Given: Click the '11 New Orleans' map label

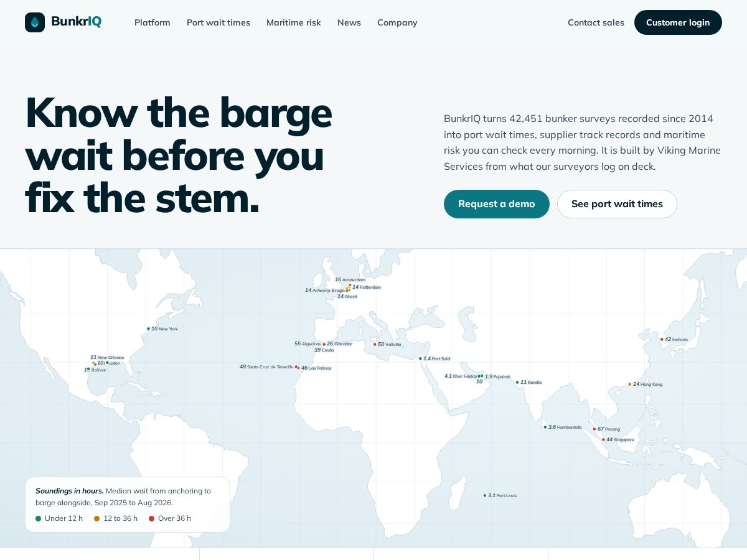Looking at the screenshot, I should pos(107,357).
